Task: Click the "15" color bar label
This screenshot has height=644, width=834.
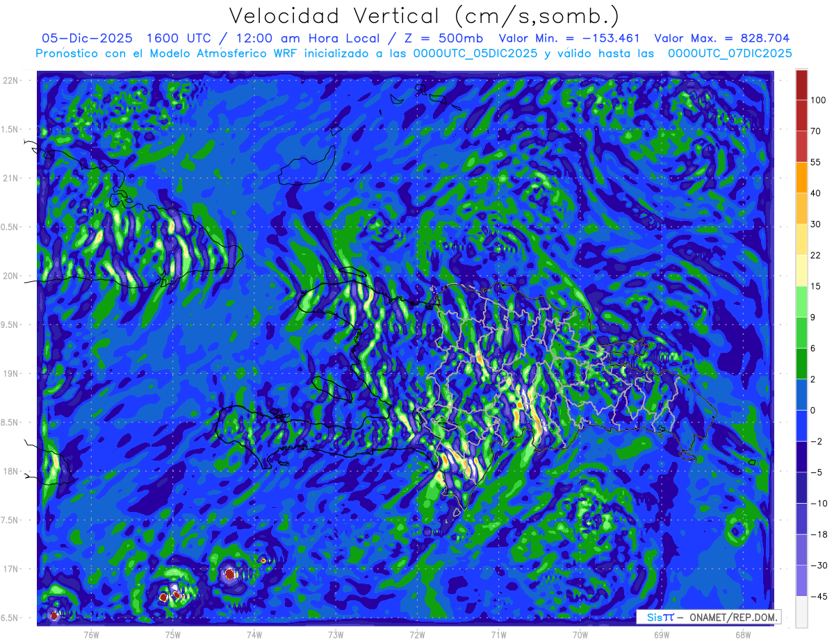Action: tap(816, 286)
